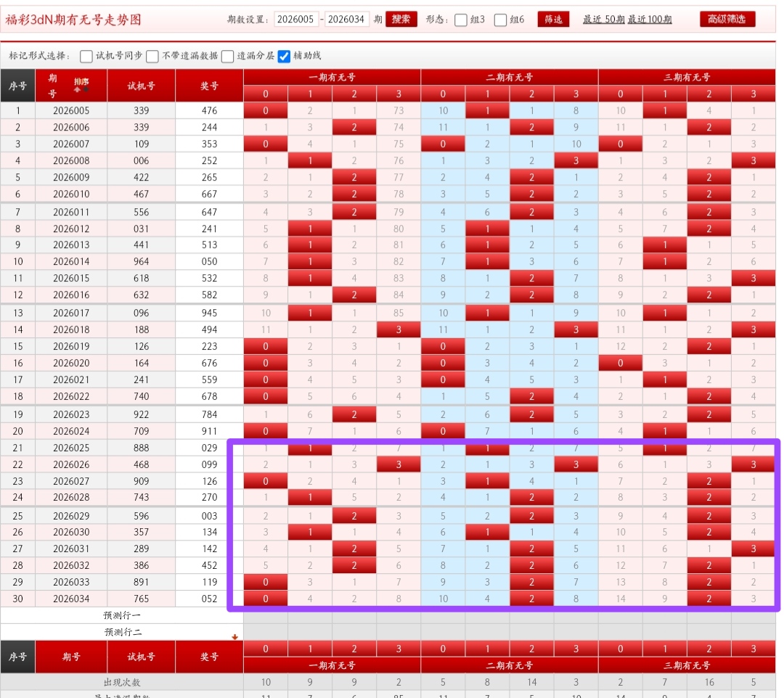Image resolution: width=784 pixels, height=698 pixels.
Task: Select period cell 2026014
Action: pyautogui.click(x=71, y=261)
